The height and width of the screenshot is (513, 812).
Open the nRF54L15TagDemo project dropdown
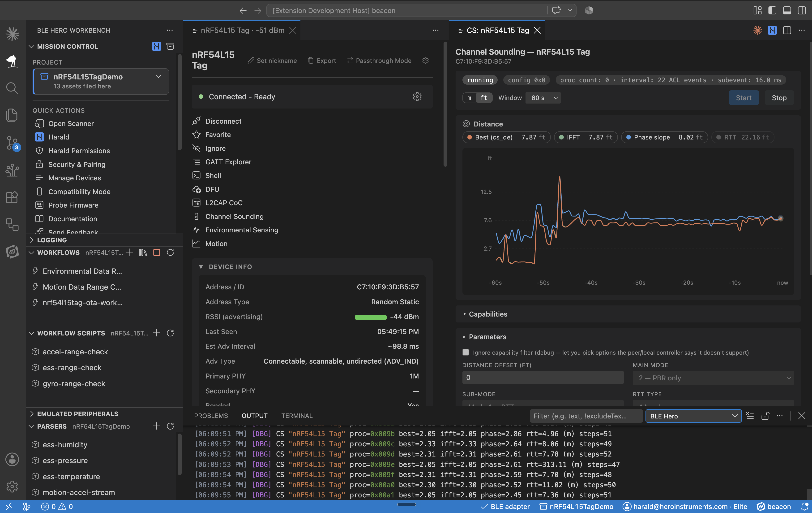(101, 81)
